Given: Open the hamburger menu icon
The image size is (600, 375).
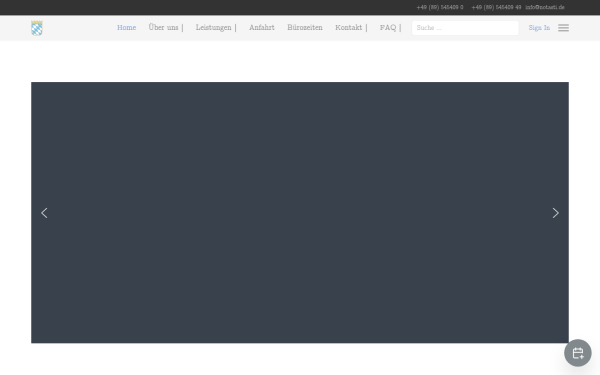Looking at the screenshot, I should point(563,28).
